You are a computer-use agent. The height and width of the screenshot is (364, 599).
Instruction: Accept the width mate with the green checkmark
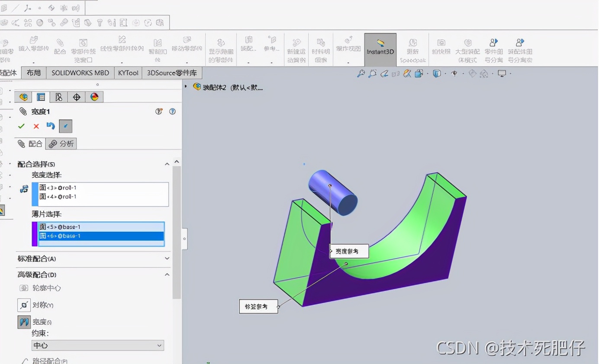tap(21, 126)
